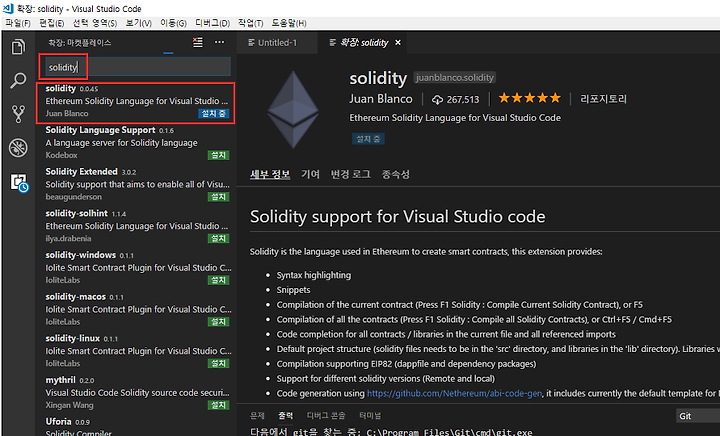Install Solidity Extended extension
This screenshot has height=436, width=720.
[219, 197]
